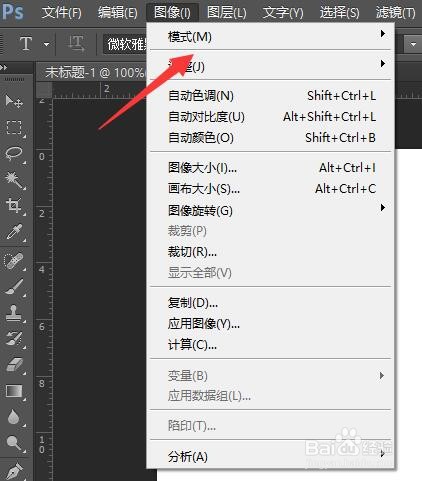Open the font family box showing 微软雅黑
This screenshot has height=481, width=422.
[x=125, y=44]
